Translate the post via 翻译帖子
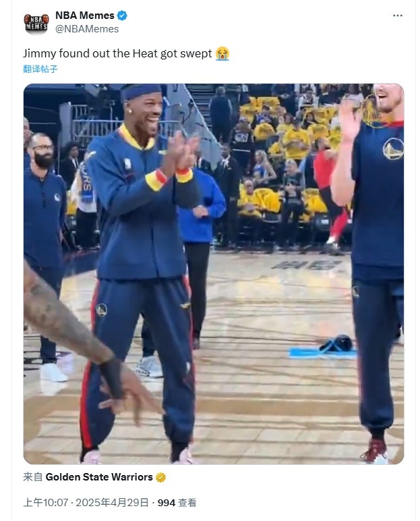This screenshot has width=420, height=521. [x=40, y=69]
